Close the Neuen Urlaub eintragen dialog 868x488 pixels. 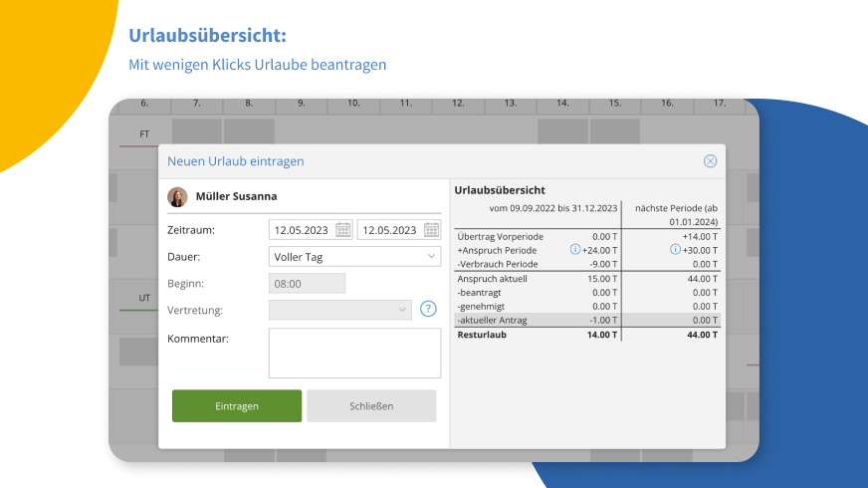(710, 161)
